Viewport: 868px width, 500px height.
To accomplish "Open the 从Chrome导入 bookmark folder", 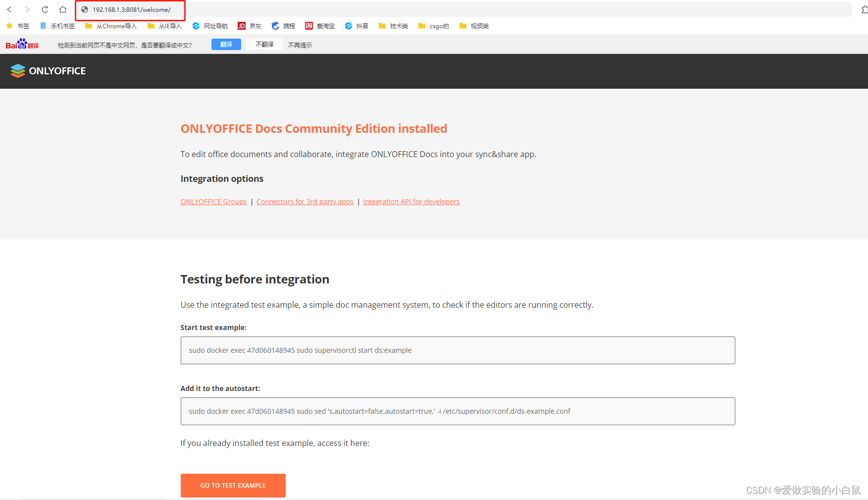I will [111, 26].
